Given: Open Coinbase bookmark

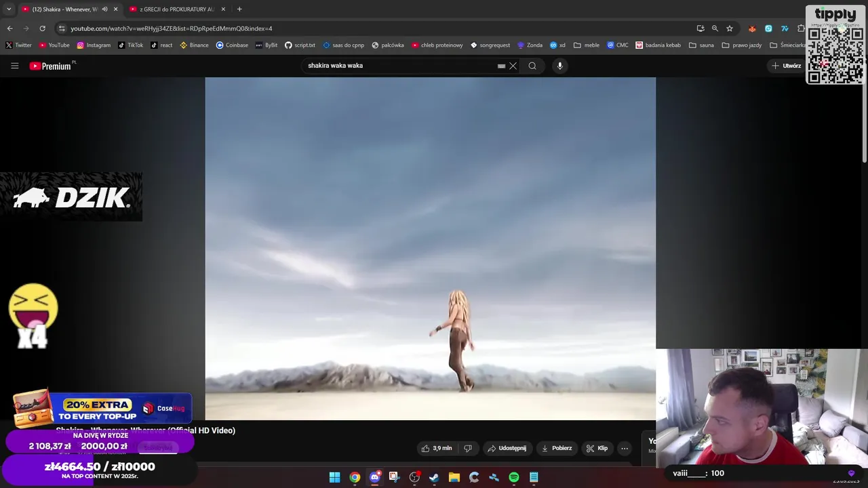Looking at the screenshot, I should click(x=232, y=45).
